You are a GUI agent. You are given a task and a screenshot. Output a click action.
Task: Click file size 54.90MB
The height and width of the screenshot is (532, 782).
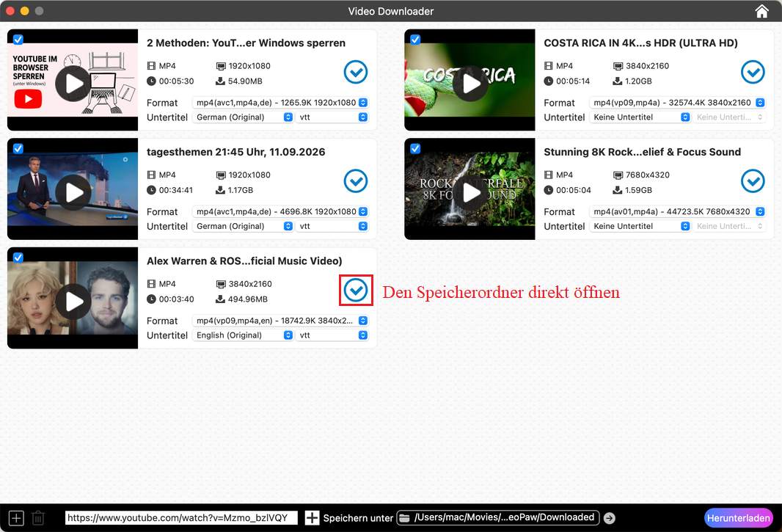(x=245, y=81)
